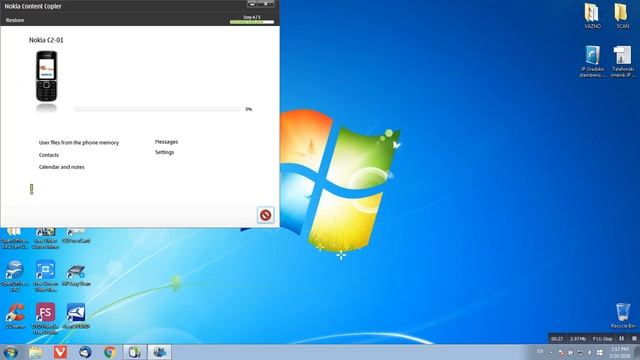
Task: Switch to the Content Copier taskbar button
Action: pos(160,352)
